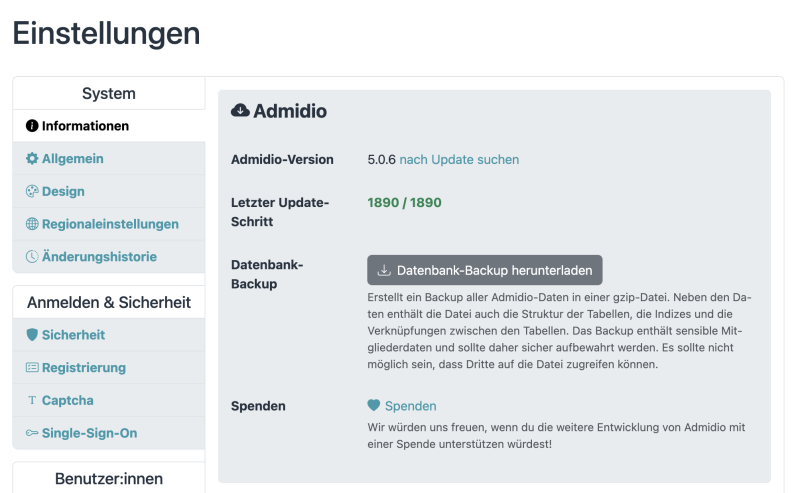Click the palette icon next to Design
The width and height of the screenshot is (800, 493).
tap(32, 191)
